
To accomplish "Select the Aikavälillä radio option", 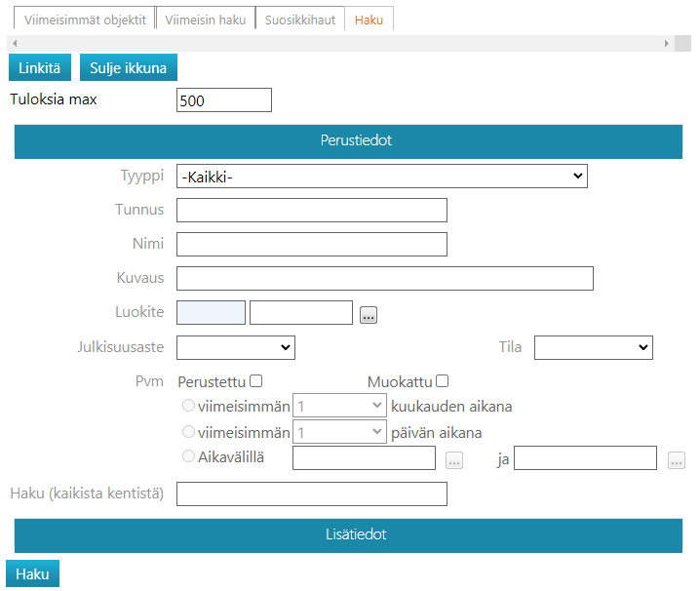I will [x=189, y=456].
